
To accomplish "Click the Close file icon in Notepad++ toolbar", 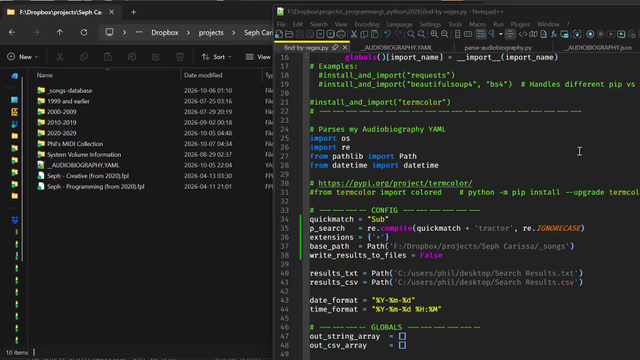I will (x=320, y=34).
